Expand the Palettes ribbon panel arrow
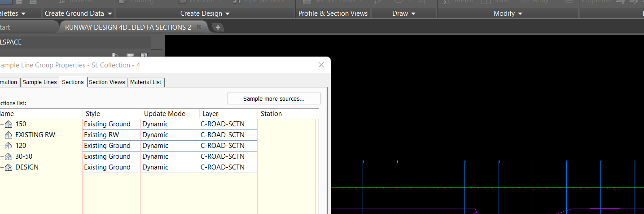Viewport: 644px width, 214px height. point(23,13)
